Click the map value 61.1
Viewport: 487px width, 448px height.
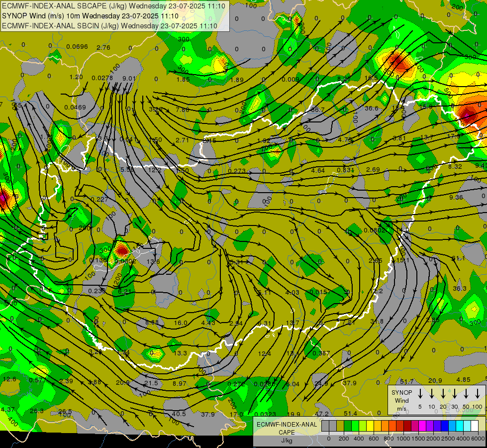[x=459, y=258]
